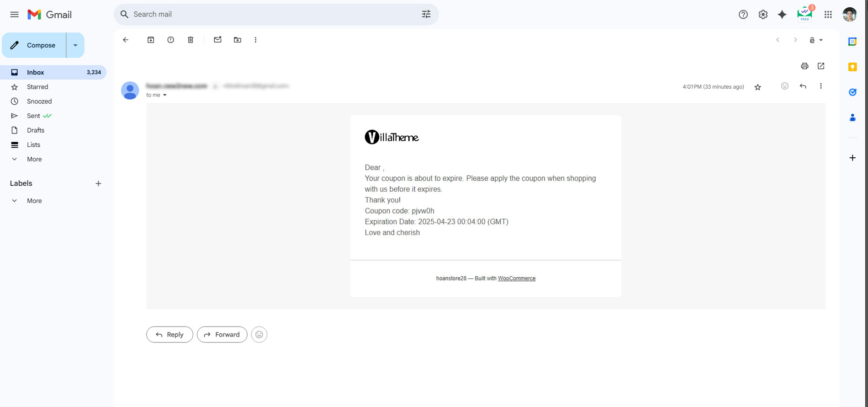The width and height of the screenshot is (868, 407).
Task: Open the Google apps grid
Action: [828, 15]
